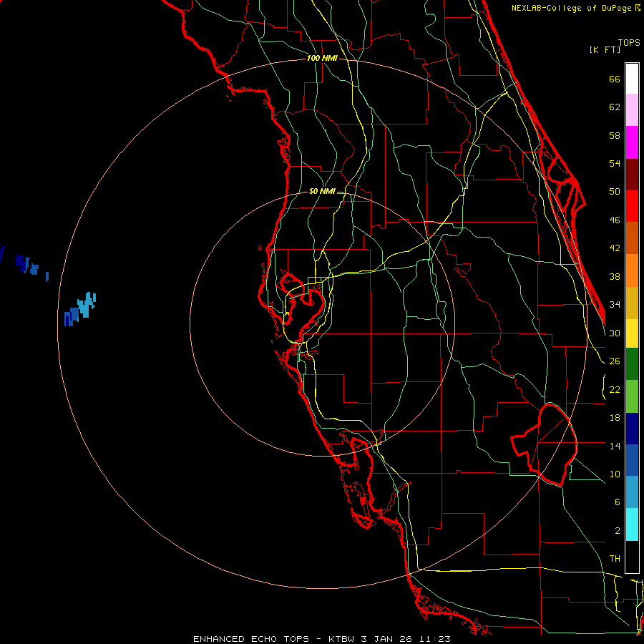The height and width of the screenshot is (644, 644).
Task: Click the white 66 kft legend swatch
Action: [x=632, y=79]
